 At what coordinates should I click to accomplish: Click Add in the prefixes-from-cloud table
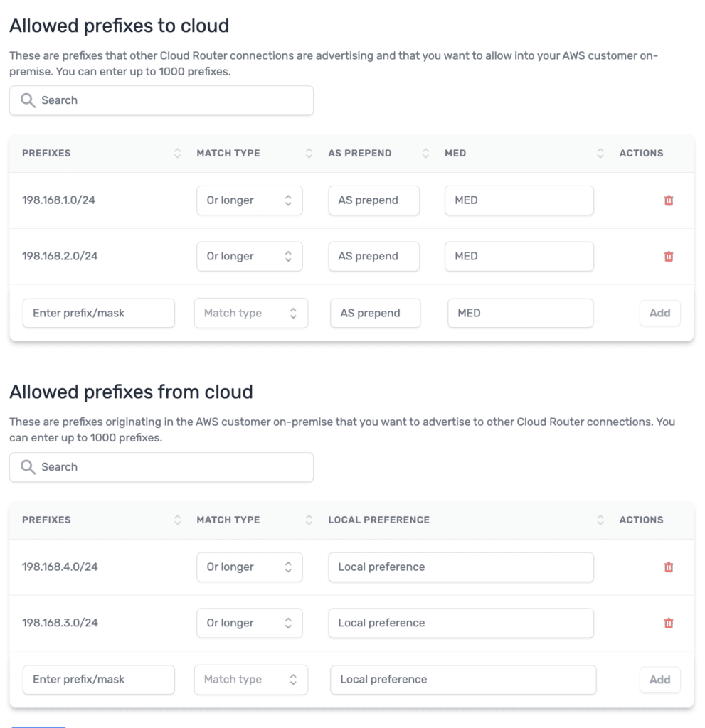(659, 680)
